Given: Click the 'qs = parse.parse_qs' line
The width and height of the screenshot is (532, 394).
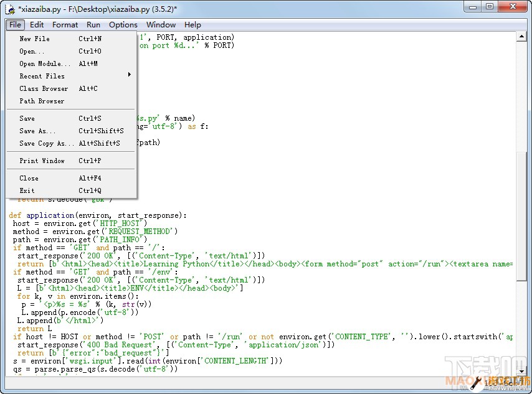Looking at the screenshot, I should click(95, 369).
